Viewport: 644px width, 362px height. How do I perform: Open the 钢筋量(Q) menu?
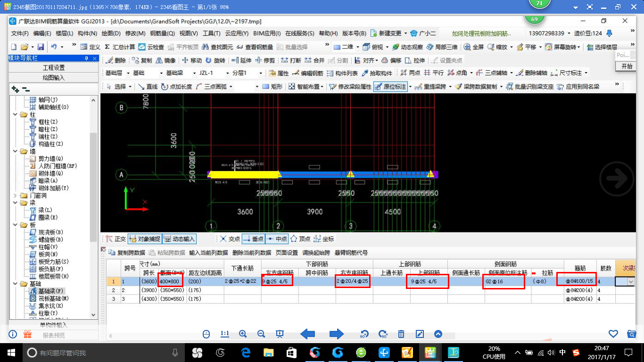[162, 33]
